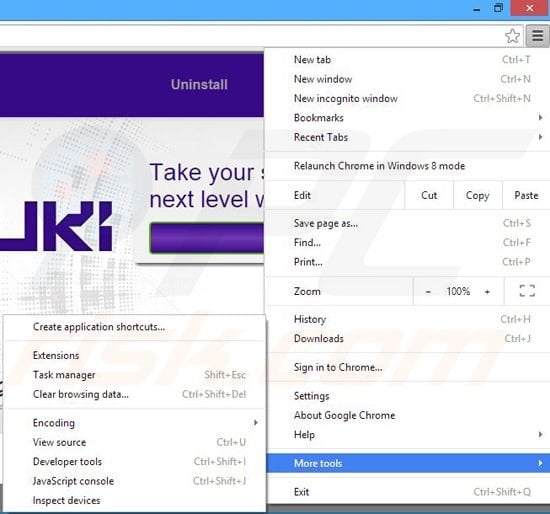Click the bookmark star icon
This screenshot has width=550, height=514.
point(512,36)
